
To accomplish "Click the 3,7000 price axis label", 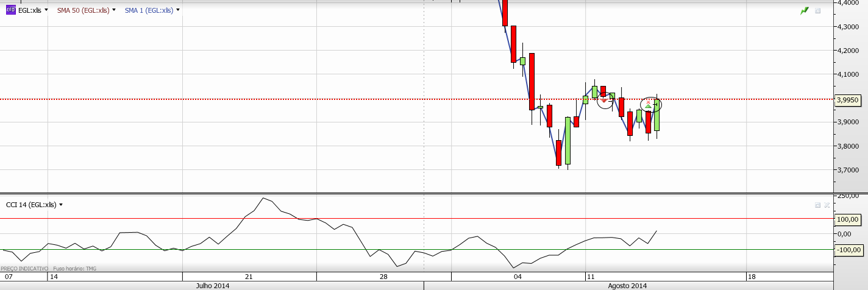I will 848,171.
